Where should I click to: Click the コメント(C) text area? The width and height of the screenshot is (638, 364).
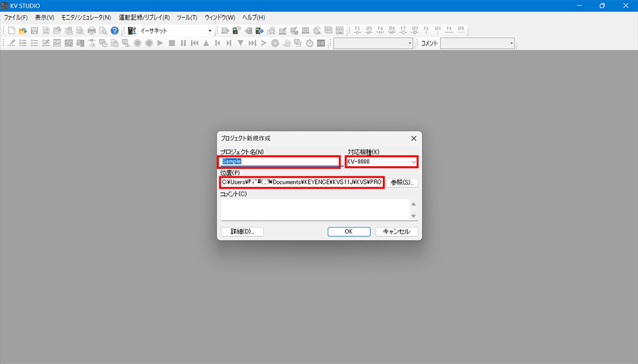[315, 210]
